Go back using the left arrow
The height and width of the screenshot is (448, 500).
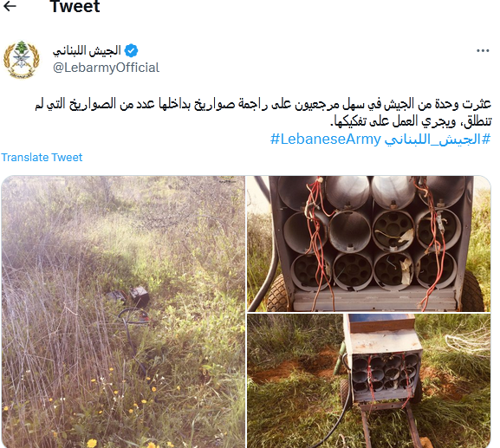coord(10,6)
